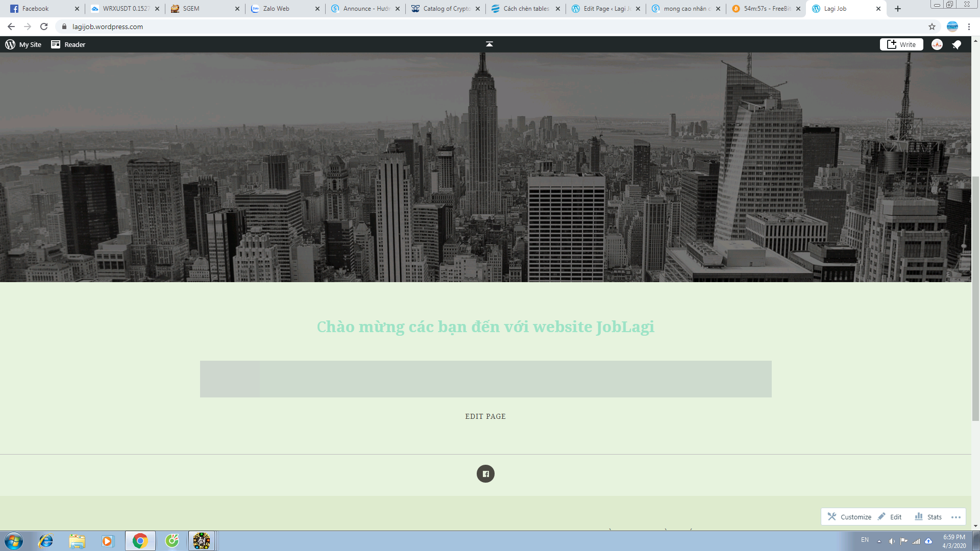Open the user profile avatar icon
The image size is (980, 551).
(937, 44)
